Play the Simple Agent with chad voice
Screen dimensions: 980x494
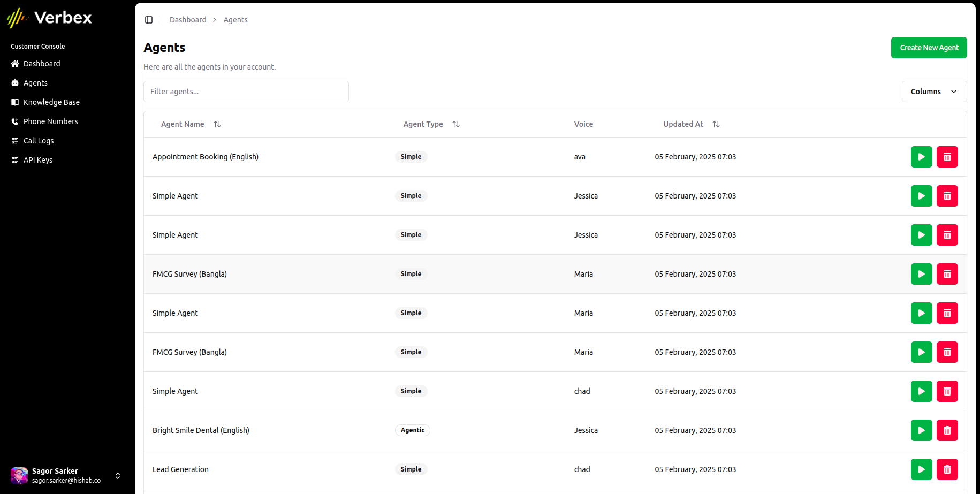[x=921, y=391]
